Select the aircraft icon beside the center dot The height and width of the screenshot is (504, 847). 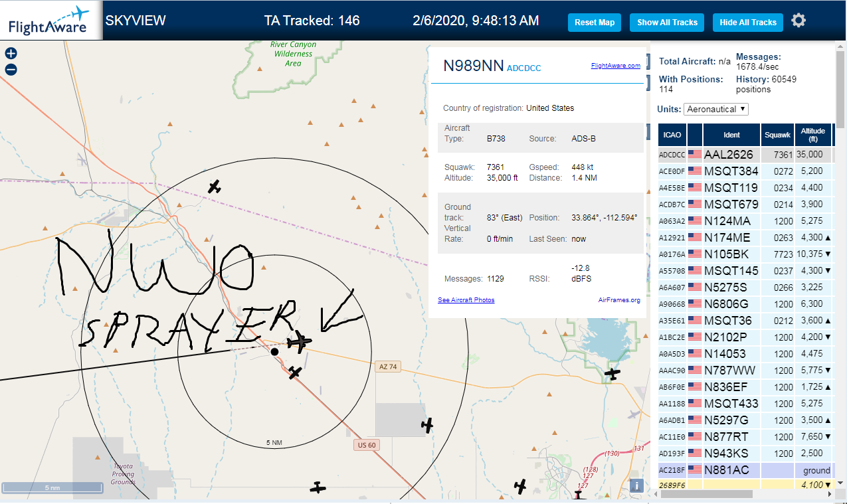[x=300, y=342]
